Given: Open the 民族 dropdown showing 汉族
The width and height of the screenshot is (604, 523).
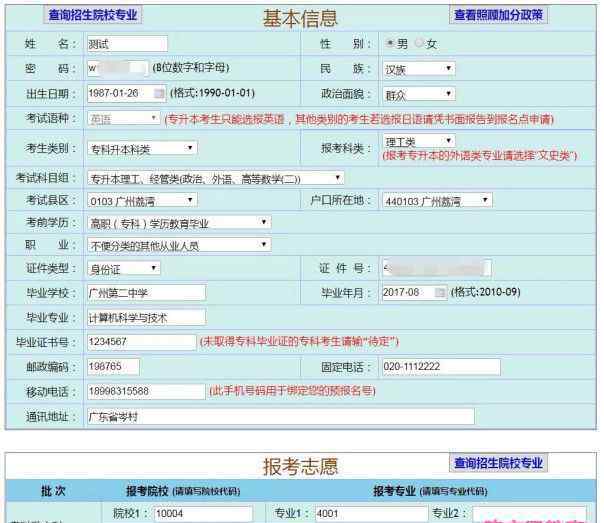Looking at the screenshot, I should (419, 69).
